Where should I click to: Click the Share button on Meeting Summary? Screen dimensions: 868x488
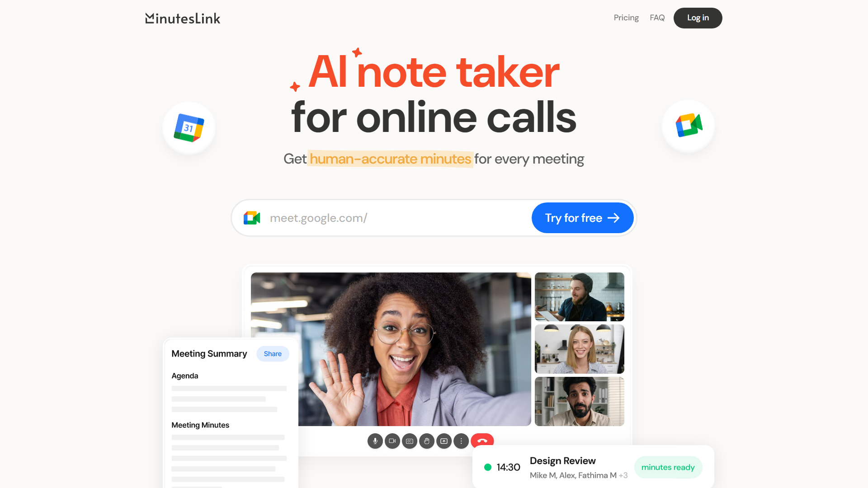pos(273,353)
